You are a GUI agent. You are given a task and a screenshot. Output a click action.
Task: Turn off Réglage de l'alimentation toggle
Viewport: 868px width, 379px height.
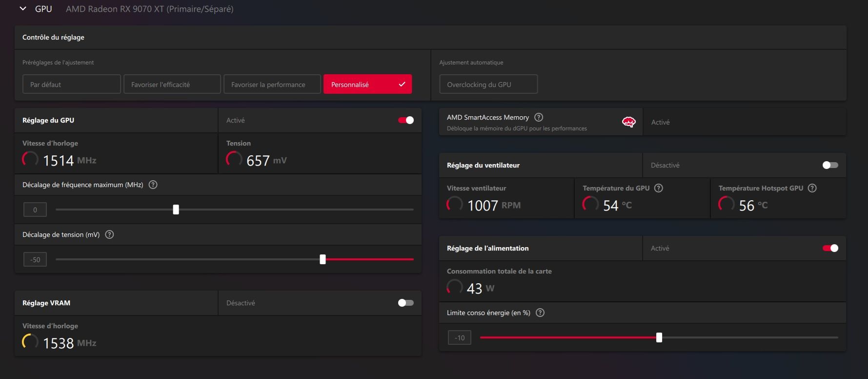coord(830,248)
